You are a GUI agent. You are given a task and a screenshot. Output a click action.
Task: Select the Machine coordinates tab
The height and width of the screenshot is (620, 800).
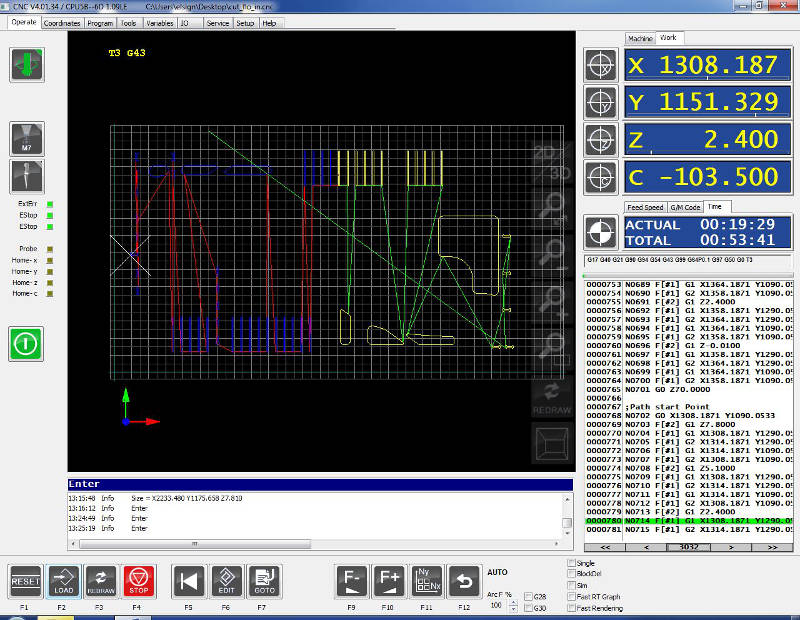tap(639, 38)
